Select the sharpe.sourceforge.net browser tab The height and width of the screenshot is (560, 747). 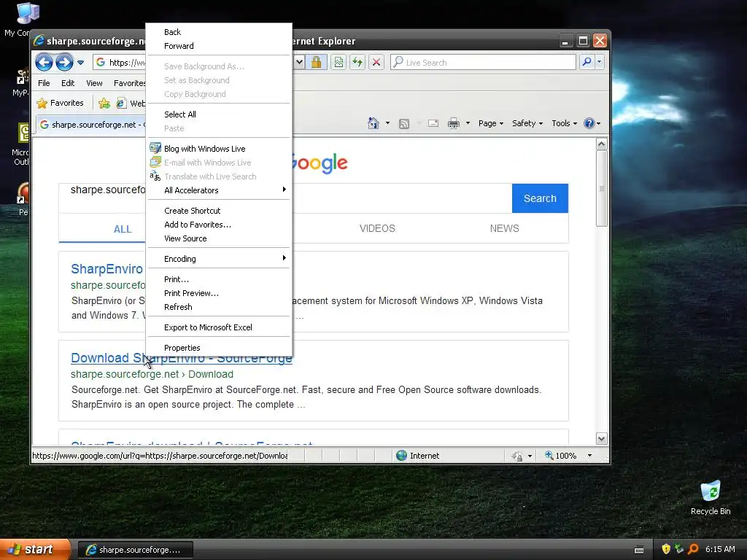point(91,125)
